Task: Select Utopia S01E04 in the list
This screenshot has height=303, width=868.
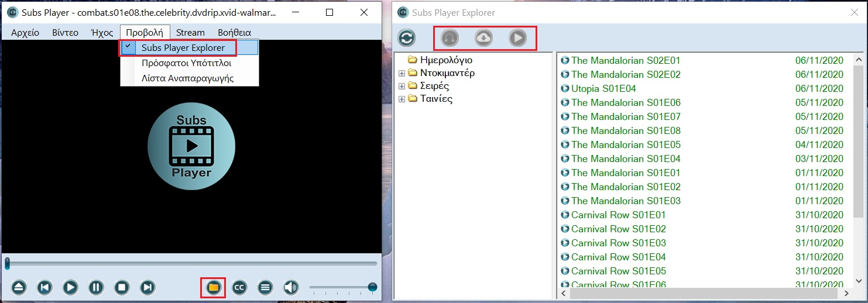Action: click(x=603, y=88)
